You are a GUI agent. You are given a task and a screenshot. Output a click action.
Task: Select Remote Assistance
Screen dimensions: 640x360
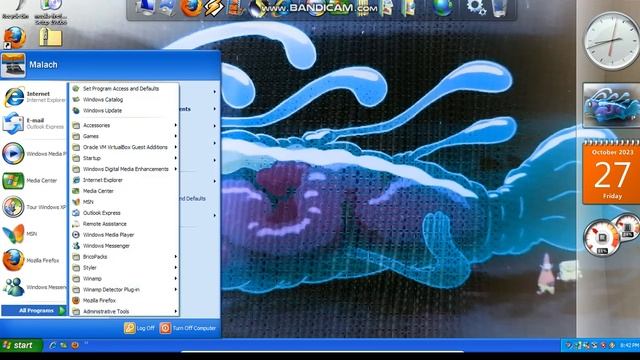(124, 224)
